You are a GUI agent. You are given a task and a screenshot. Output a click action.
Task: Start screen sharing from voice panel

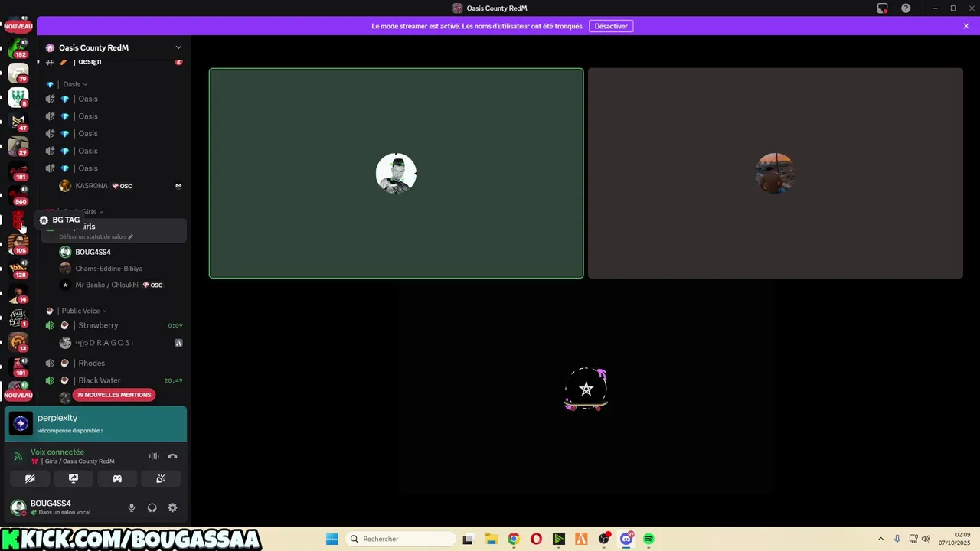[x=73, y=478]
